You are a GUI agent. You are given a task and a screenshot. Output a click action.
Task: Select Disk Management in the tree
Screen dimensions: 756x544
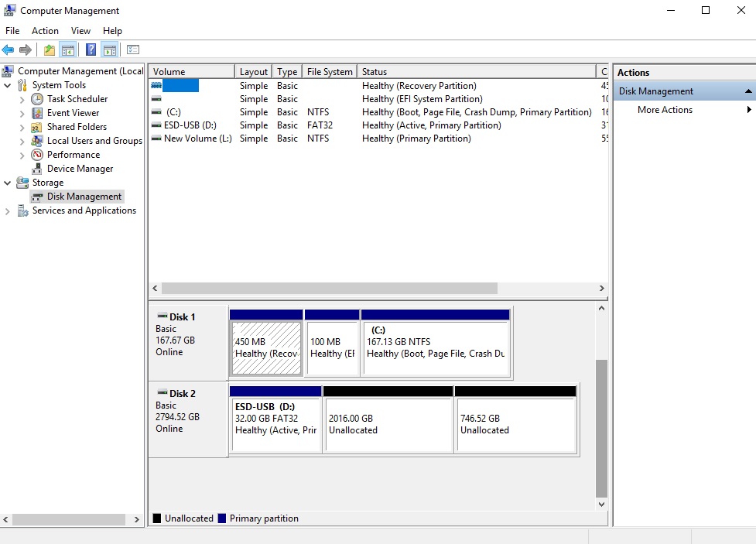coord(84,197)
